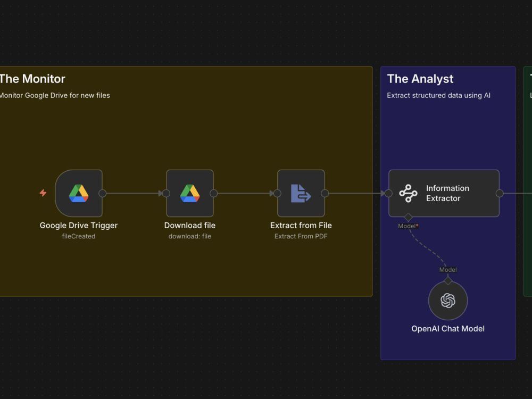The image size is (532, 399).
Task: Select the OpenAI Chat Model node
Action: tap(448, 300)
